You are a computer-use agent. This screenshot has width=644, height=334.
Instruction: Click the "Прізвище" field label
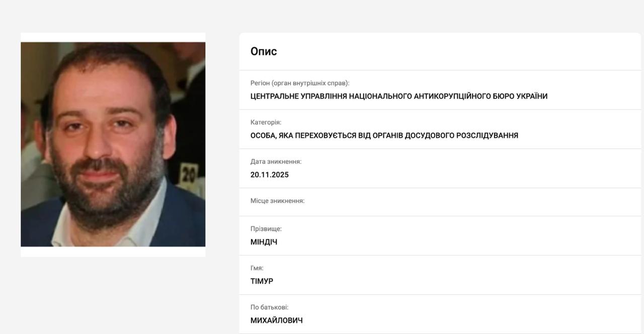266,228
